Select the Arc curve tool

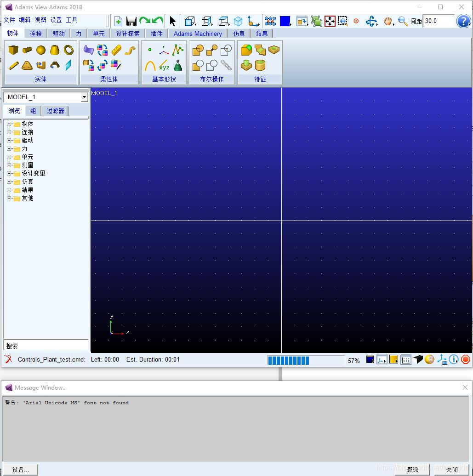click(x=150, y=66)
